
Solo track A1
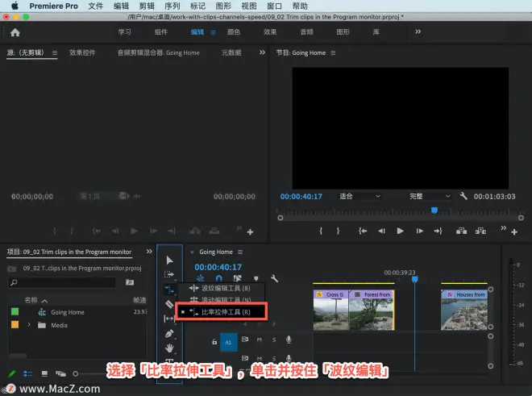[274, 340]
